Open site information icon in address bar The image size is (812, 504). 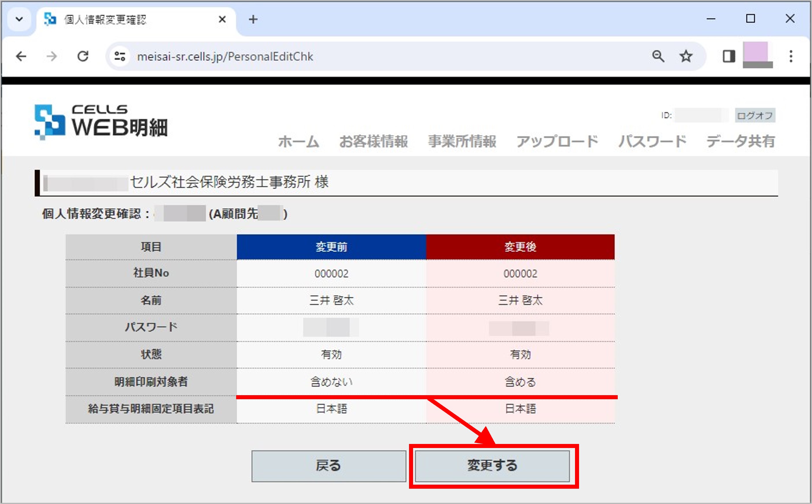120,56
